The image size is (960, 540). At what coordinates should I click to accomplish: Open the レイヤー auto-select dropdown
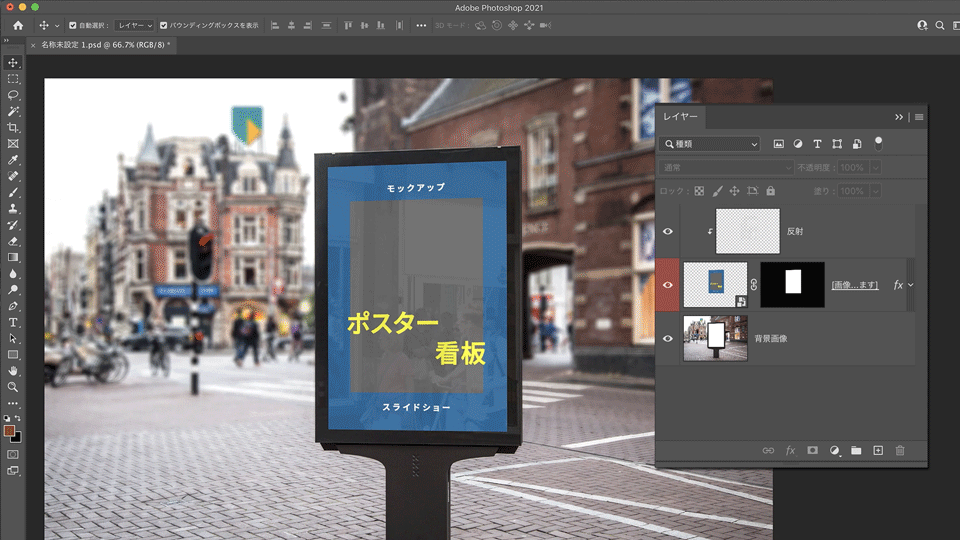[133, 25]
